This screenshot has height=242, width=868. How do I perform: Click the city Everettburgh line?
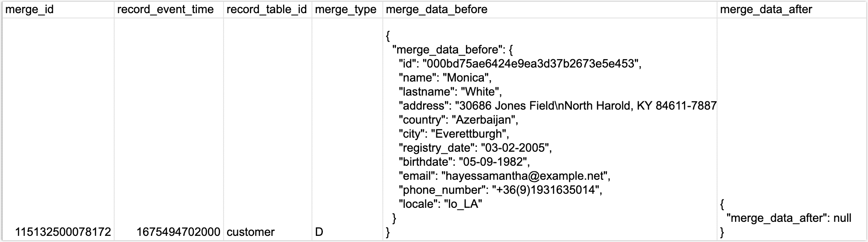[453, 134]
